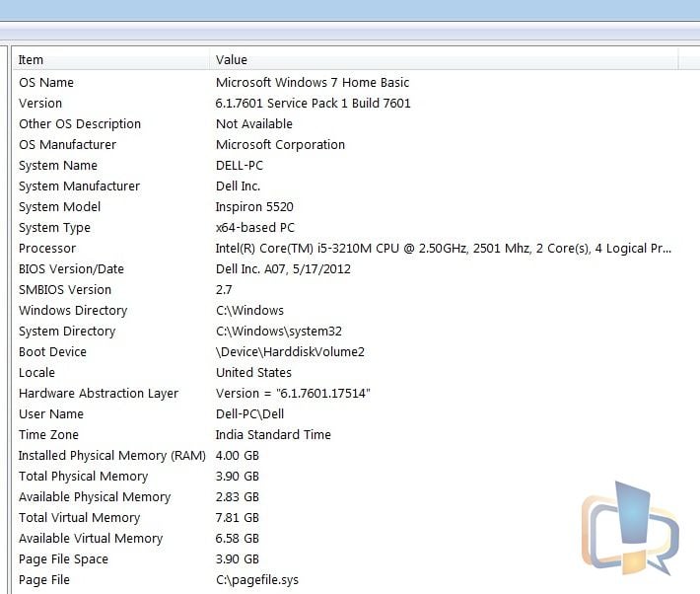Select Installed Physical Memory (RAM) row
The width and height of the screenshot is (700, 594).
[111, 456]
